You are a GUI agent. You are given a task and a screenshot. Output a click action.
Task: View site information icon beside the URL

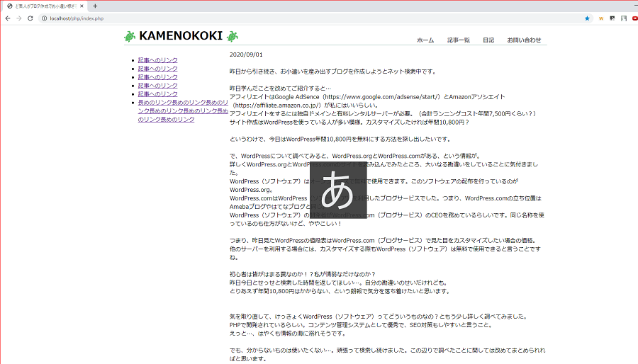(45, 18)
